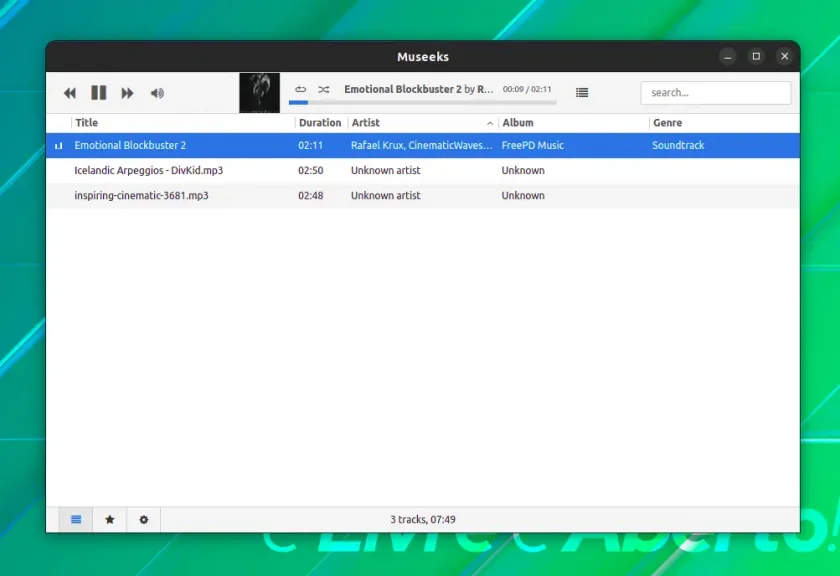This screenshot has height=576, width=840.
Task: Toggle shuffle playback icon
Action: [x=324, y=89]
